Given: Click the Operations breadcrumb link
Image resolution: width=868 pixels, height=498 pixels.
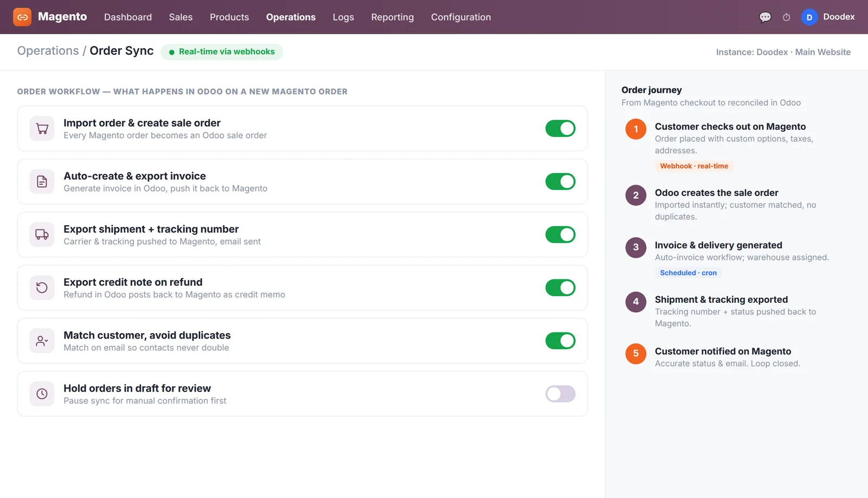Looking at the screenshot, I should 48,51.
